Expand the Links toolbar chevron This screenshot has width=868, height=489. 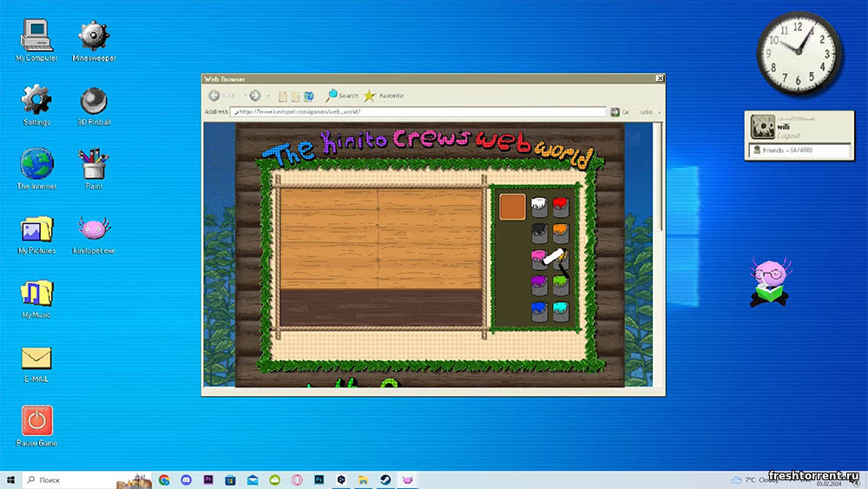[660, 112]
